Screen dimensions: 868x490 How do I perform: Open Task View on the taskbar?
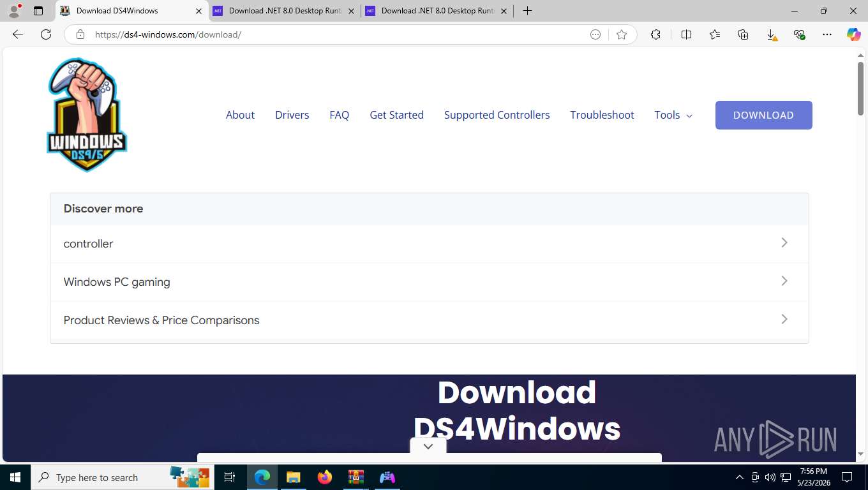(230, 477)
